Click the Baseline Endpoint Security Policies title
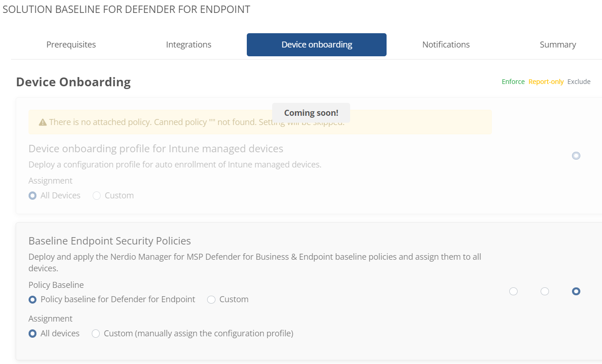 click(x=110, y=241)
